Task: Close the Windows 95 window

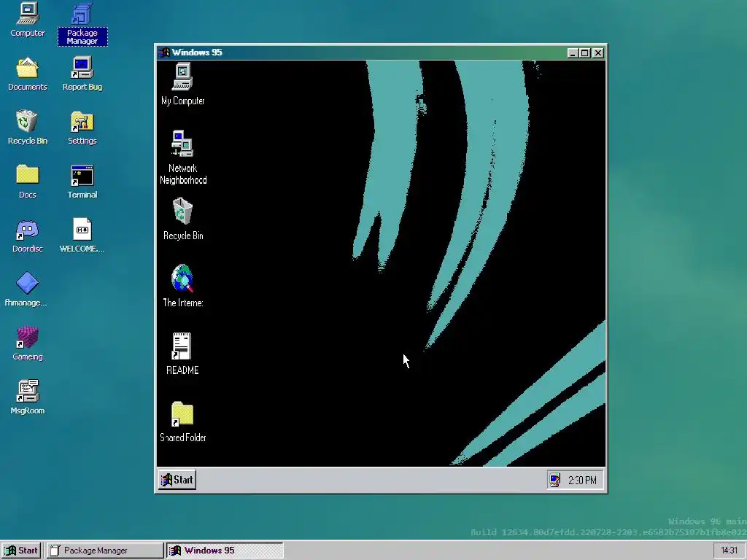Action: click(598, 52)
